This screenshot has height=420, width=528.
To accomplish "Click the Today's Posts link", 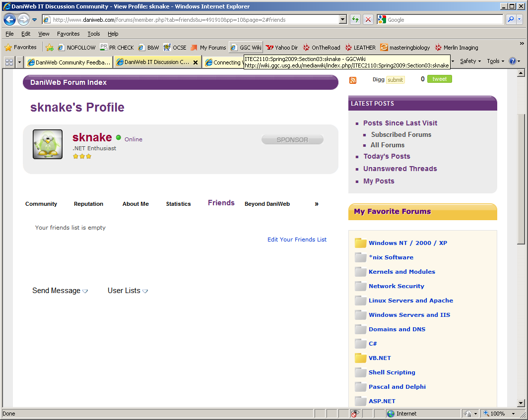I will pos(387,157).
